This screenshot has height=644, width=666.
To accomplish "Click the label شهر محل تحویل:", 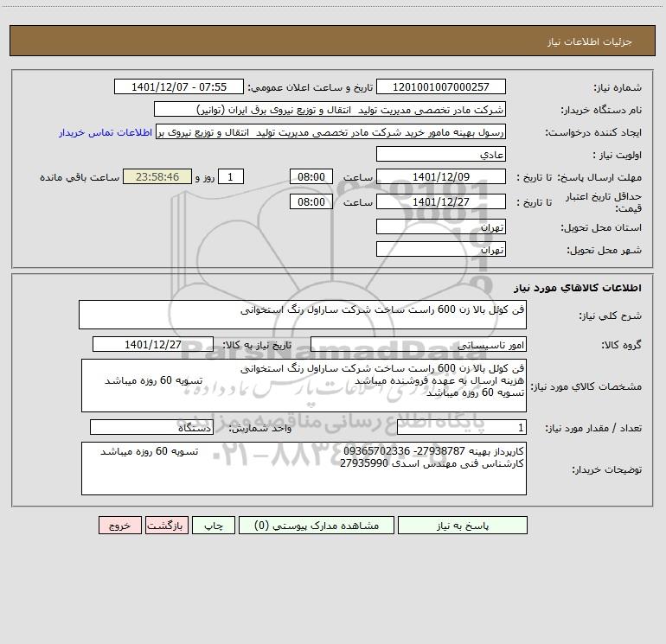I will coord(604,250).
